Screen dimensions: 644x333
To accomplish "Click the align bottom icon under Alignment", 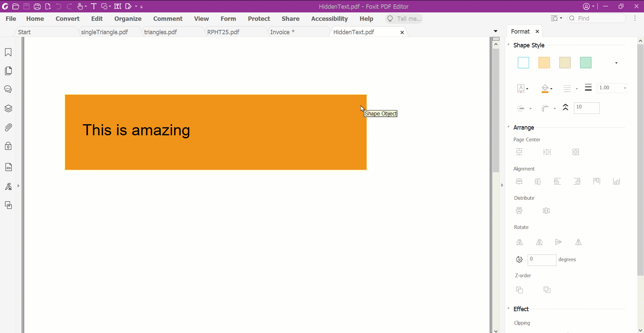I will (616, 182).
